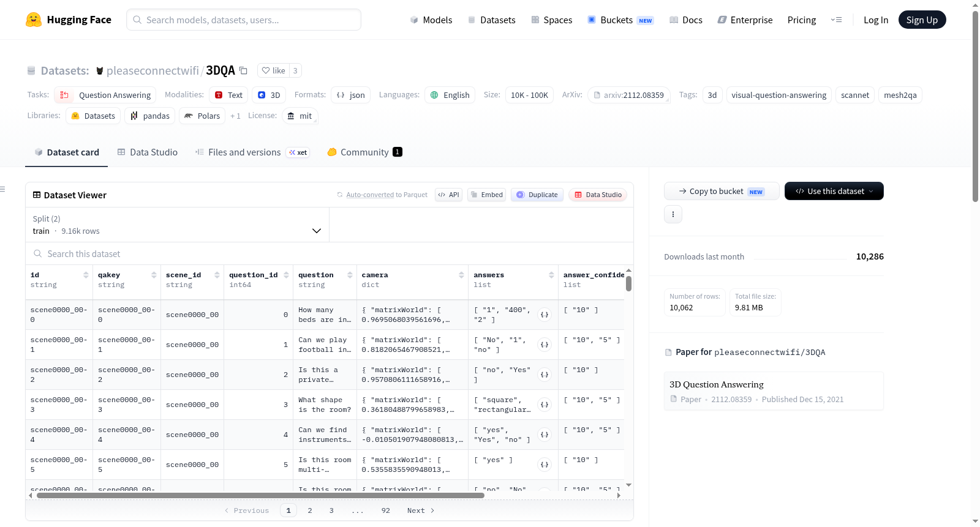Viewport: 980px width, 527px height.
Task: Jump to page 3 of the table
Action: coord(331,510)
